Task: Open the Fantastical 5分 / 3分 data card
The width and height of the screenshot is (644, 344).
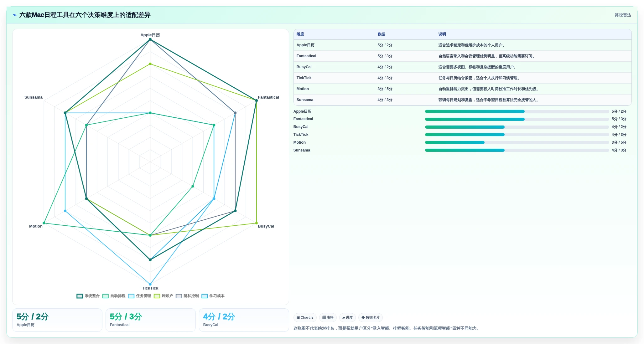Action: coord(151,320)
